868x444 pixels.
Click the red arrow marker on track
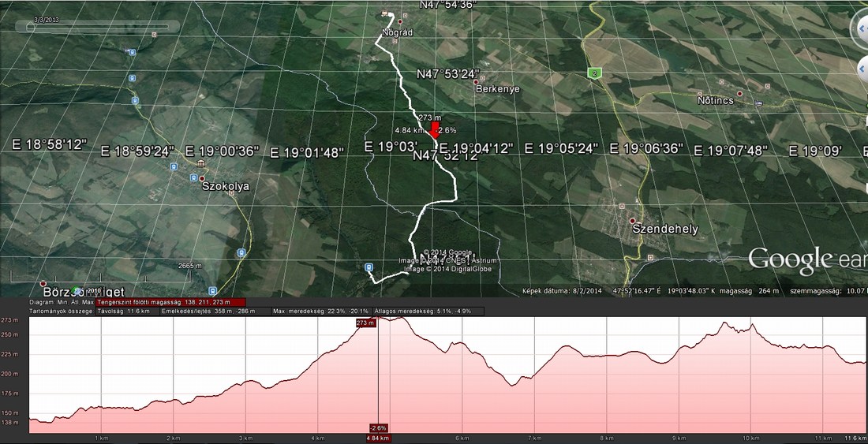point(434,131)
